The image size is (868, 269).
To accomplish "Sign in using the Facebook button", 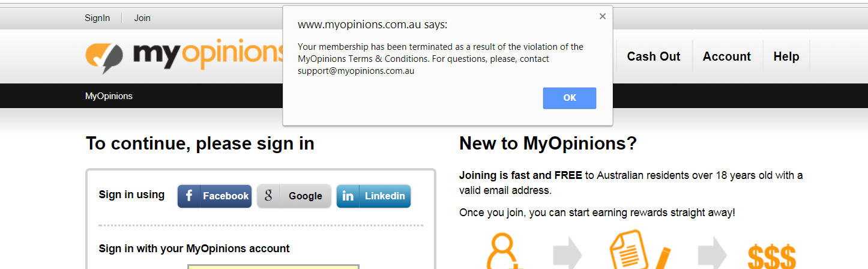I will [214, 196].
